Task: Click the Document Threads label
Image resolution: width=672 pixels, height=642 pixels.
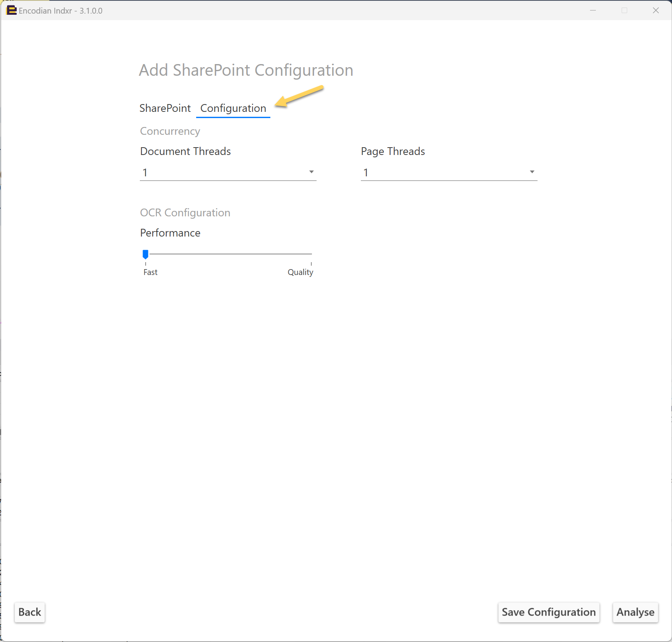Action: pos(185,151)
